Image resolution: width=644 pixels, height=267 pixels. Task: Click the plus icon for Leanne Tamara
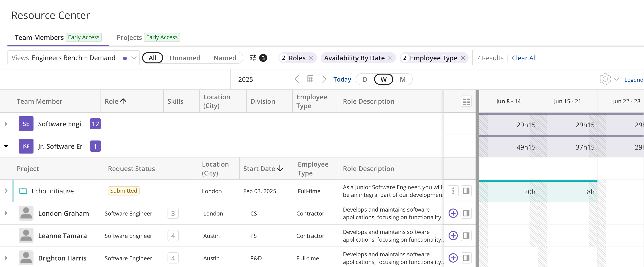pos(453,236)
